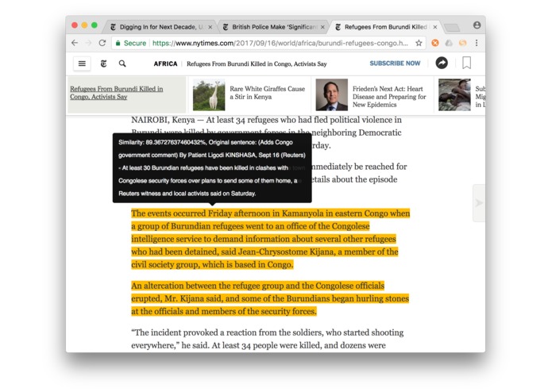
Task: Select Refugees From Burundi Killed tab
Action: click(x=385, y=27)
